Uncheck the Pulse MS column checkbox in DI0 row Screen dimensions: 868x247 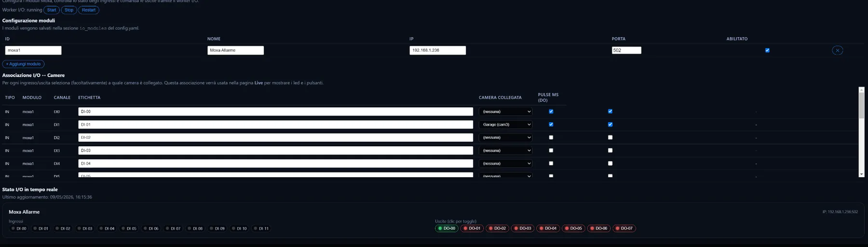pos(551,111)
